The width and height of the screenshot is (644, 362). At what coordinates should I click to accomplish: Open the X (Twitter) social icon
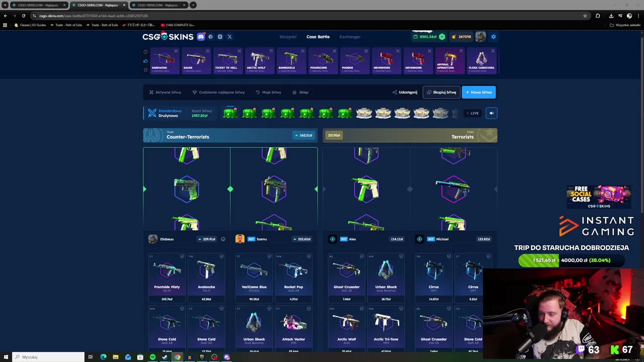(x=229, y=37)
